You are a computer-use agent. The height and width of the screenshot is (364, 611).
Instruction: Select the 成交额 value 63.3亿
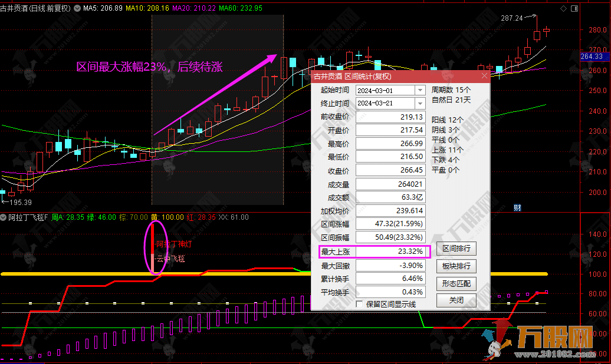(390, 197)
